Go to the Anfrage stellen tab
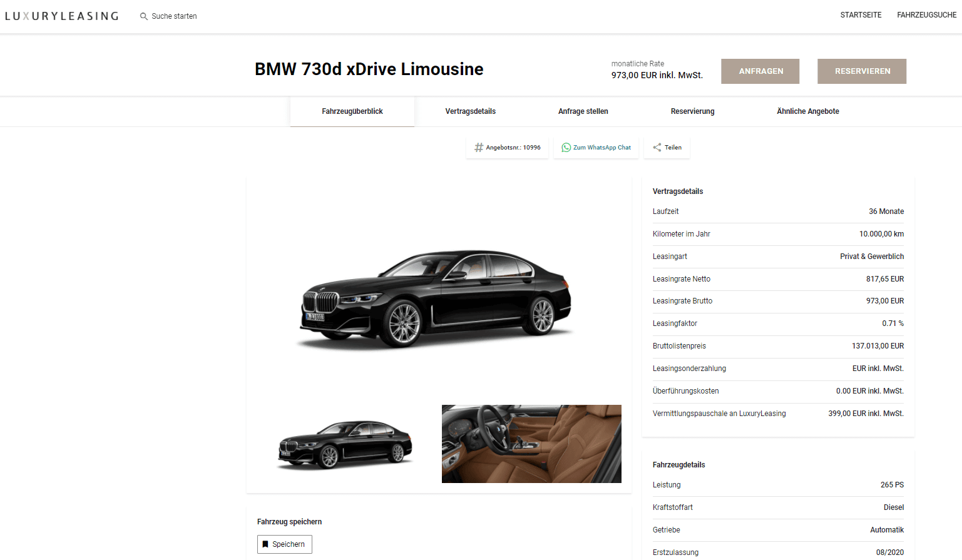The width and height of the screenshot is (962, 560). pos(583,111)
